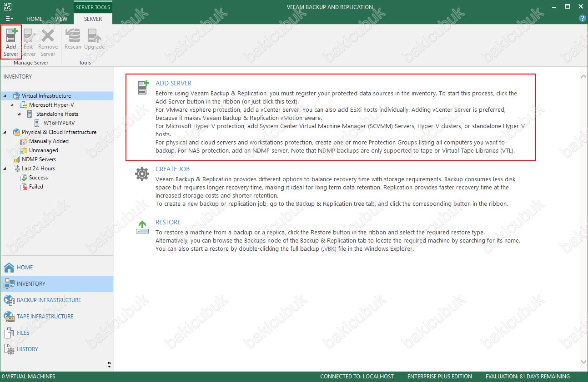Select the Last 24 Hours item
The width and height of the screenshot is (588, 382).
[38, 169]
